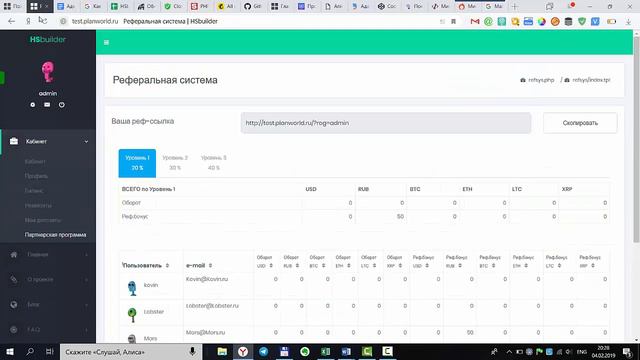The width and height of the screenshot is (640, 360).
Task: Click the pink admin avatar
Action: tap(48, 72)
